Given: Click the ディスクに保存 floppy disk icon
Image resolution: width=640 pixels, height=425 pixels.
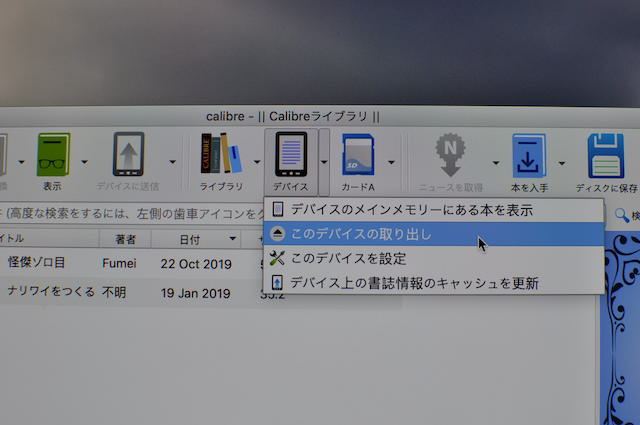Looking at the screenshot, I should tap(606, 156).
